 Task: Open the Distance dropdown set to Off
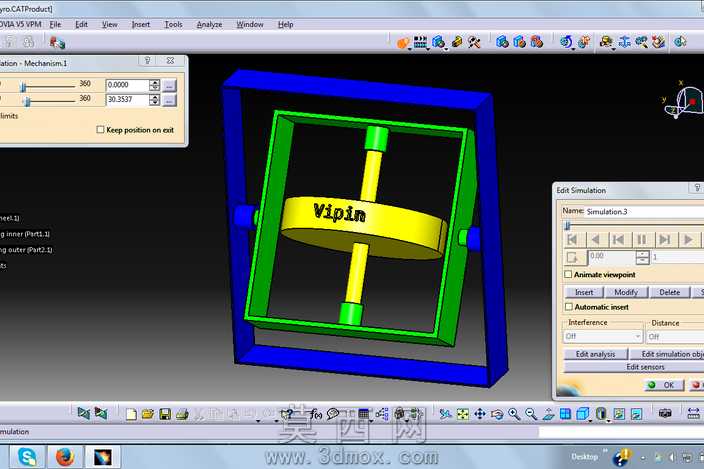point(675,337)
